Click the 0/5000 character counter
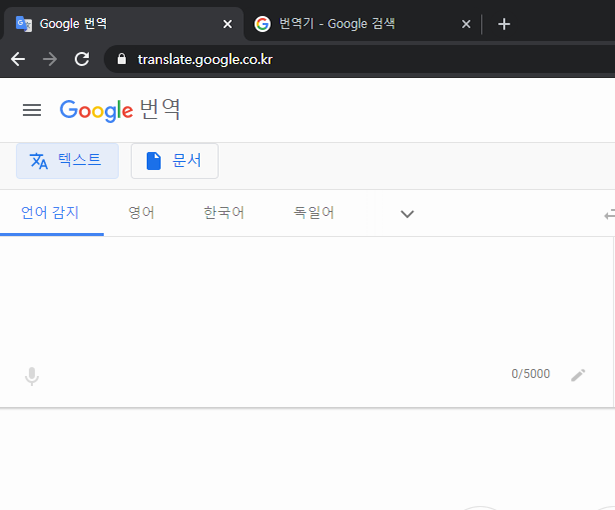This screenshot has height=510, width=615. pos(531,374)
